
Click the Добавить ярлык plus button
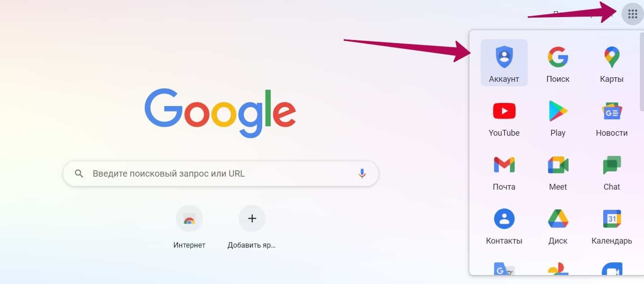coord(252,219)
